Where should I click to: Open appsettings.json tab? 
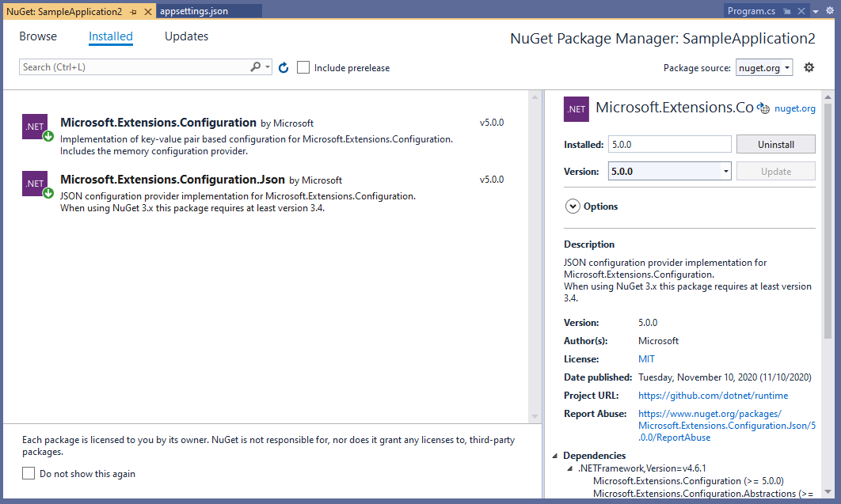coord(209,11)
